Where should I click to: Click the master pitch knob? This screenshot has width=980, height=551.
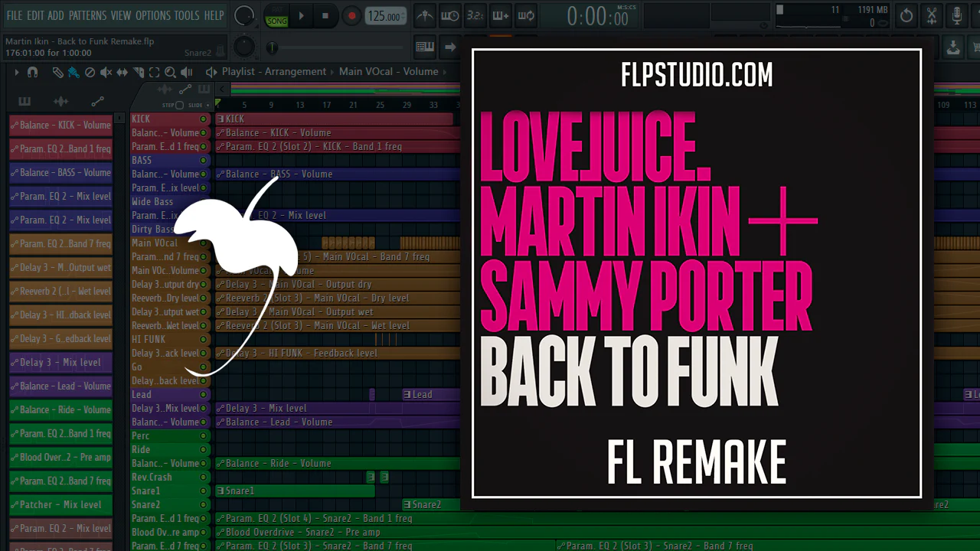pyautogui.click(x=244, y=47)
